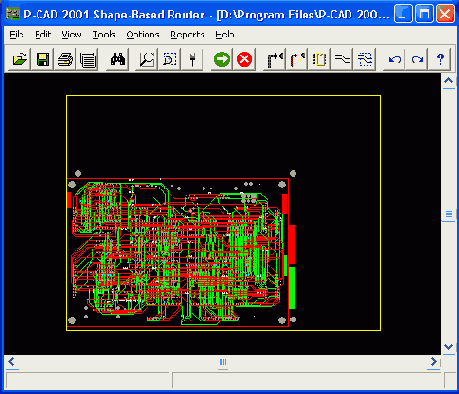Choose the zoom window selection tool
Image resolution: width=459 pixels, height=394 pixels.
[x=169, y=60]
